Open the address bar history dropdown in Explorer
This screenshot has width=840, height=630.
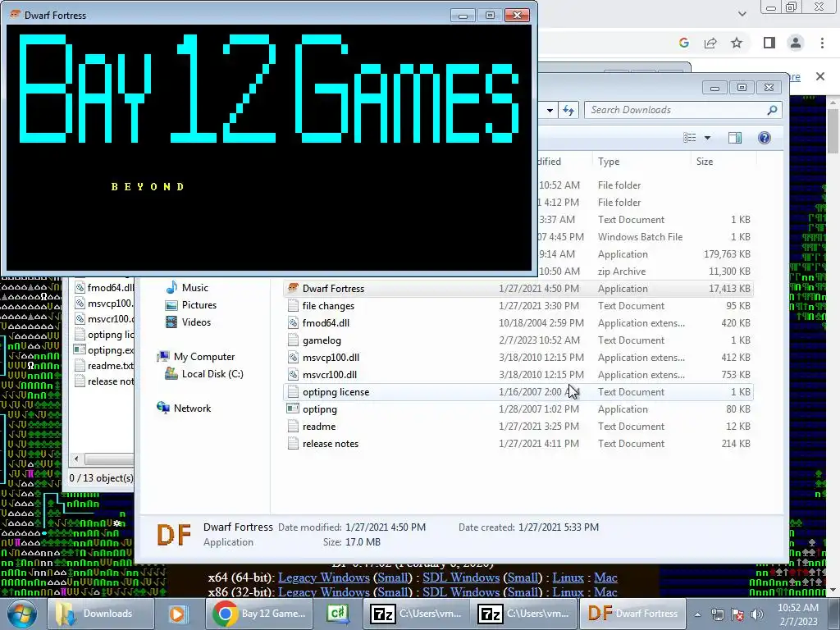pos(550,111)
